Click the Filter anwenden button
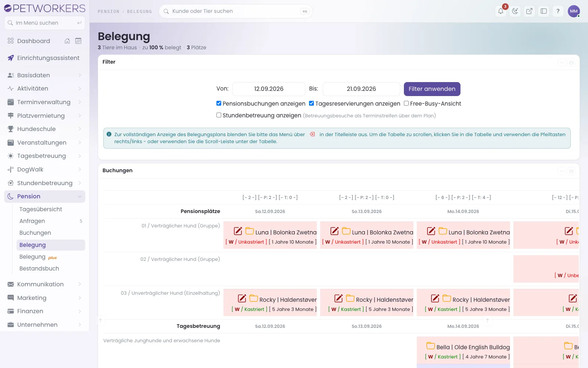 (432, 89)
